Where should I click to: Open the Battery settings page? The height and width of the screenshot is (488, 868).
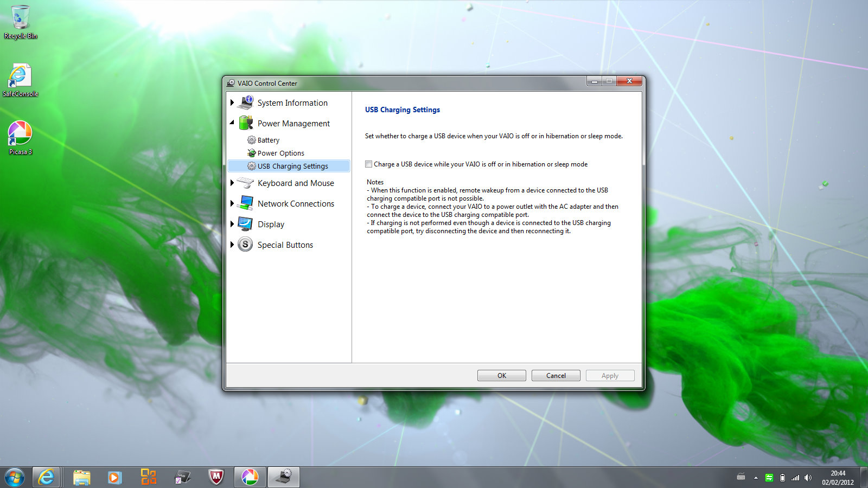tap(269, 140)
